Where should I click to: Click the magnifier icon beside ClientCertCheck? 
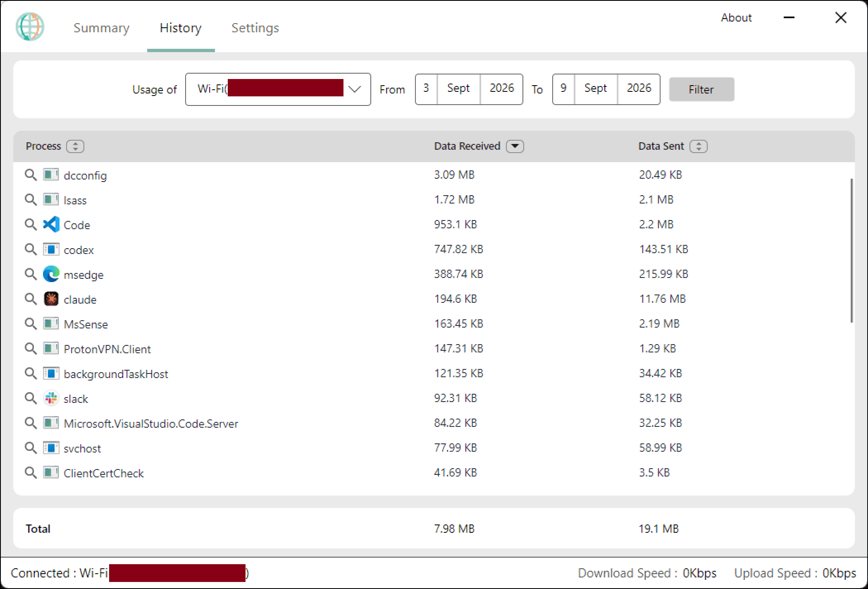pyautogui.click(x=31, y=473)
